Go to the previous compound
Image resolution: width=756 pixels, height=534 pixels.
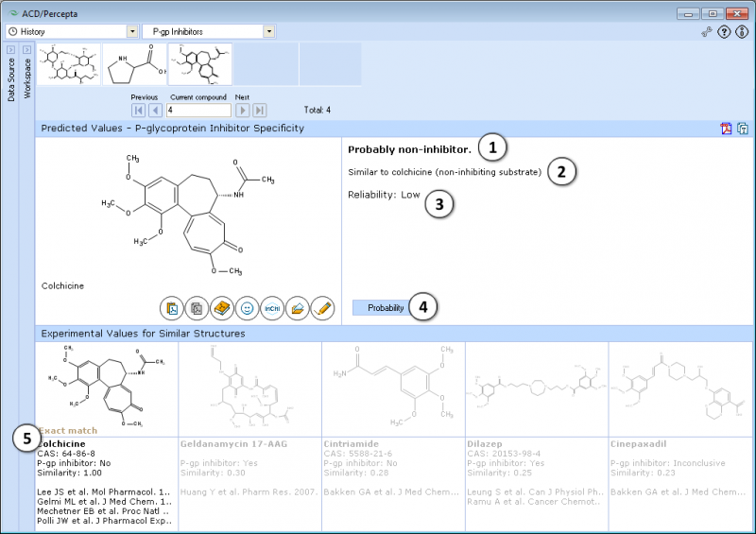155,111
